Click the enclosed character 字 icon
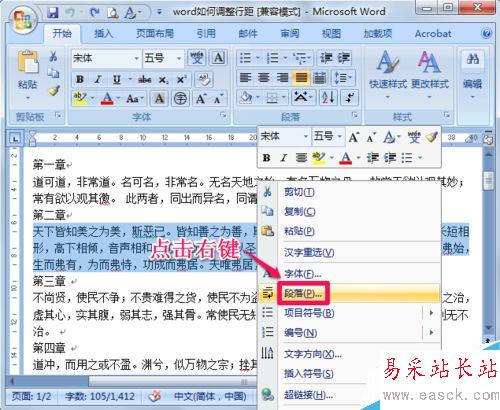This screenshot has width=500, height=410. click(180, 98)
